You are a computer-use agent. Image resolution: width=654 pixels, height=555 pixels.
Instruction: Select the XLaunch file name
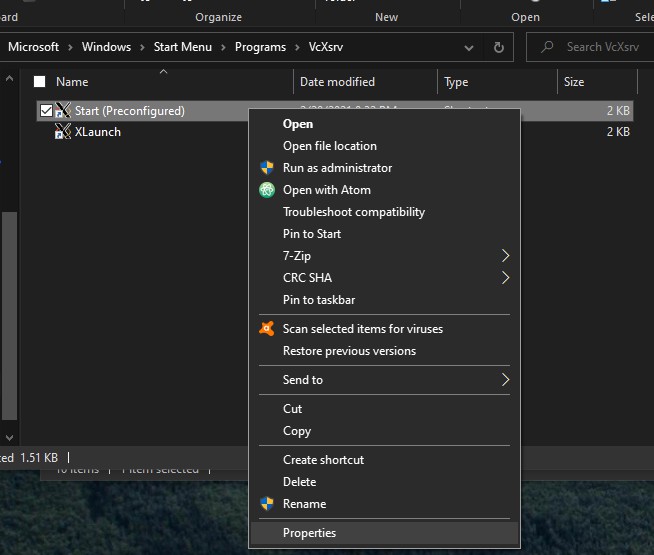click(x=98, y=132)
